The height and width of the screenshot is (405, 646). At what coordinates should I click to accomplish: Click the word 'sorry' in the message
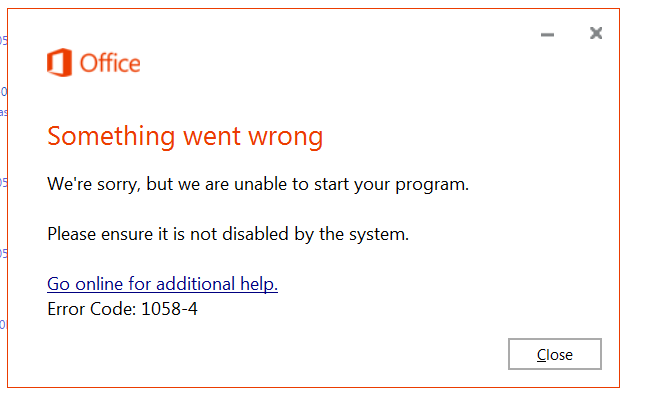[119, 185]
